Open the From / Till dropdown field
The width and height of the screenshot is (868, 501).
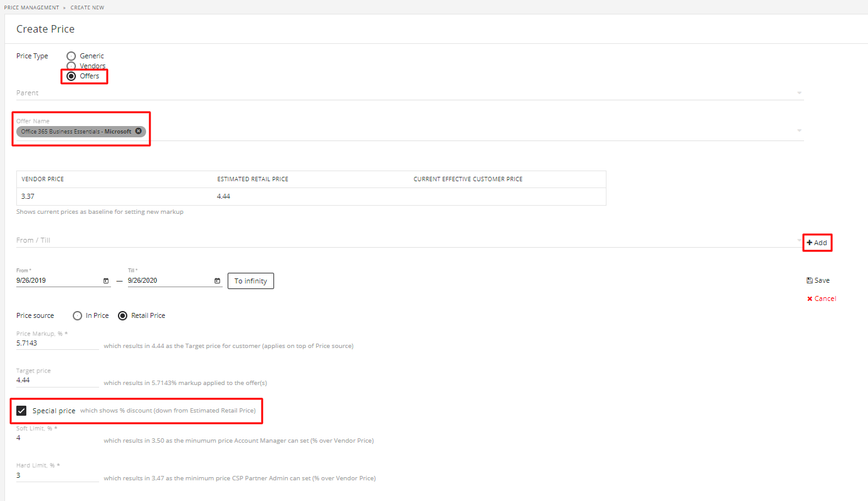coord(410,240)
